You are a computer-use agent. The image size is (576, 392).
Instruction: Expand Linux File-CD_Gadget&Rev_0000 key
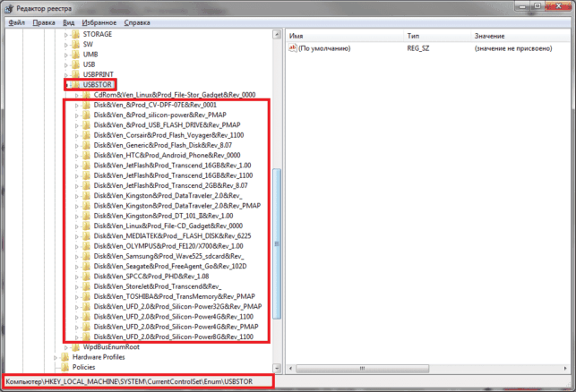[77, 226]
